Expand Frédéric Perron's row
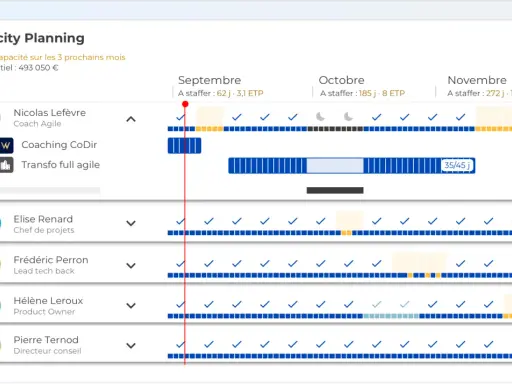 pos(131,265)
